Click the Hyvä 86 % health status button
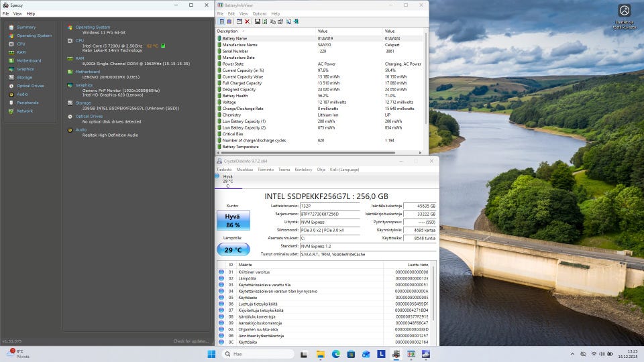 tap(233, 221)
